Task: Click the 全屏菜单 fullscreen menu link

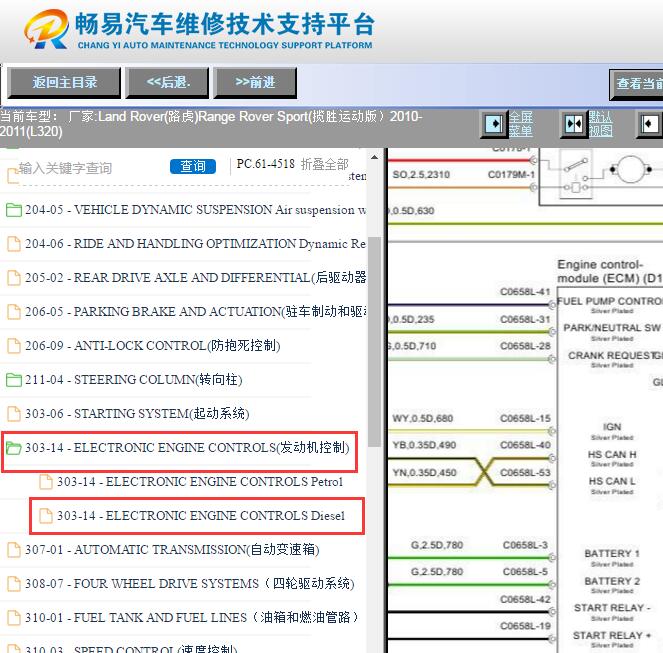Action: pos(520,124)
